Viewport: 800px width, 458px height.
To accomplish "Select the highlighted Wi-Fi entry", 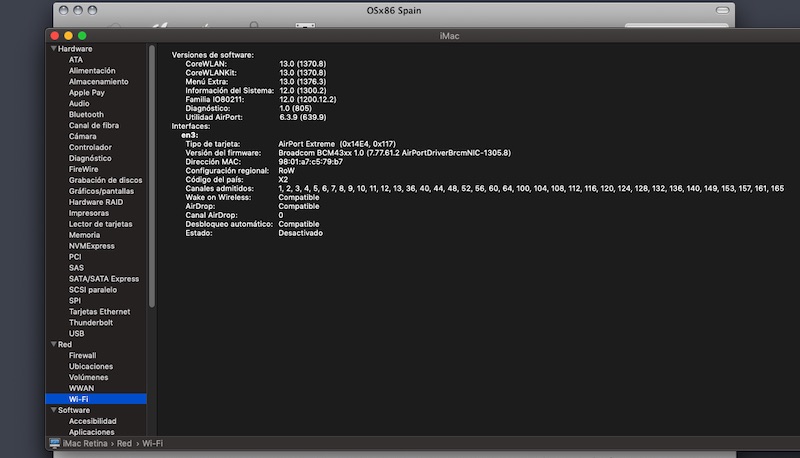I will (x=96, y=399).
